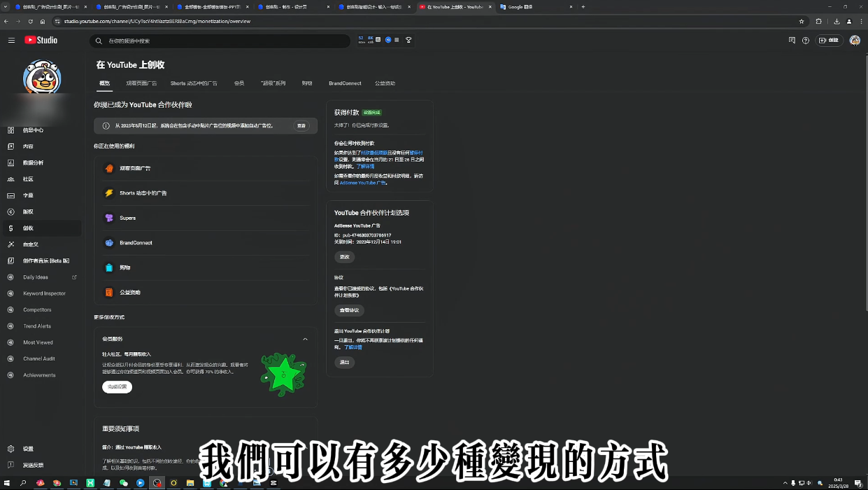Click the 退出 button to leave the program
868x490 pixels.
[x=344, y=362]
